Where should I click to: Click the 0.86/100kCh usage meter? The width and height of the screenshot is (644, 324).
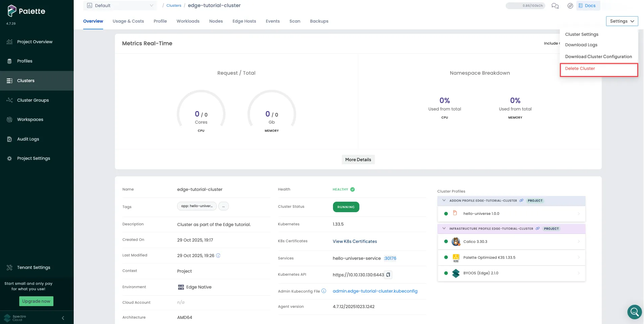pyautogui.click(x=525, y=6)
